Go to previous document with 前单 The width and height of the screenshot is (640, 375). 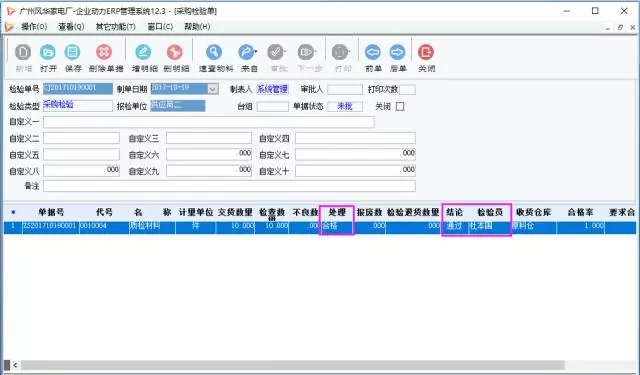click(x=373, y=52)
